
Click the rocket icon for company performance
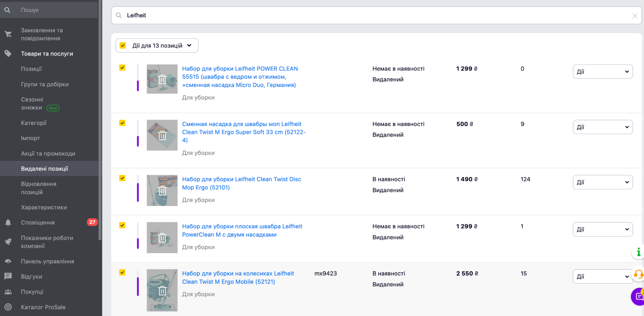[x=8, y=242]
